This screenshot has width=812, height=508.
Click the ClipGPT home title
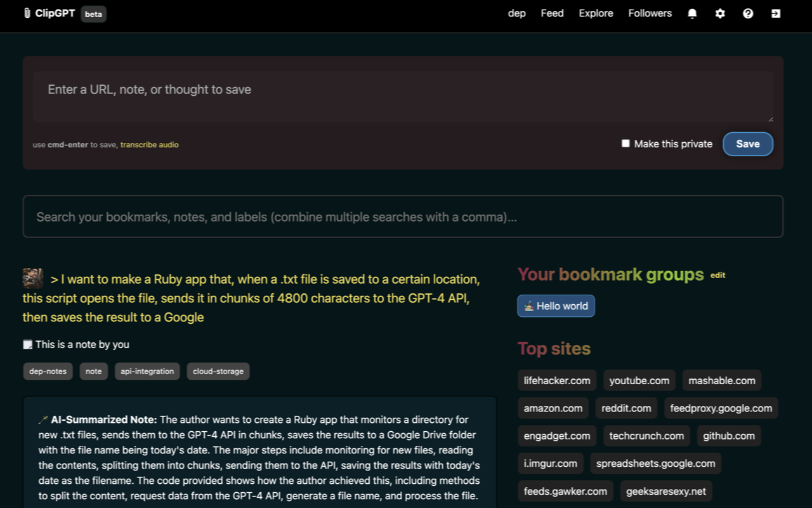[55, 13]
